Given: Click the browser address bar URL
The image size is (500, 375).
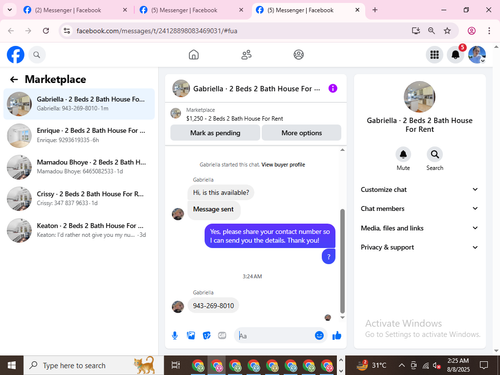Looking at the screenshot, I should (157, 31).
